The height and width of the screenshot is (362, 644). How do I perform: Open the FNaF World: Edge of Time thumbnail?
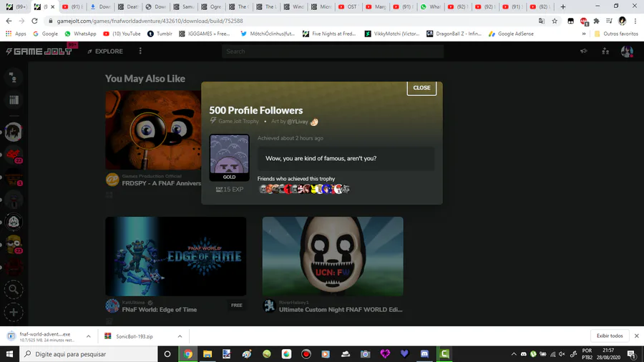click(x=176, y=256)
